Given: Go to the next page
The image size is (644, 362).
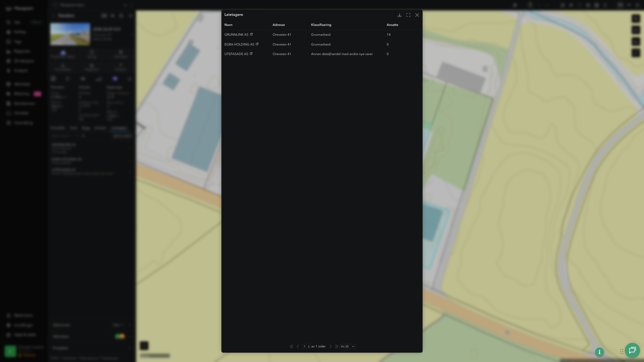Looking at the screenshot, I should click(x=331, y=346).
